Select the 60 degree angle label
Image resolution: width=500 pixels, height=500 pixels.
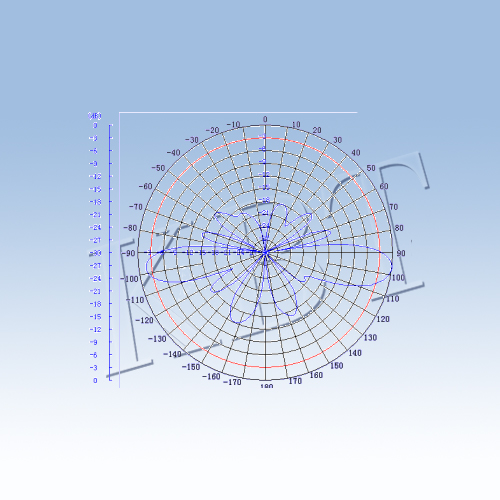coord(384,186)
